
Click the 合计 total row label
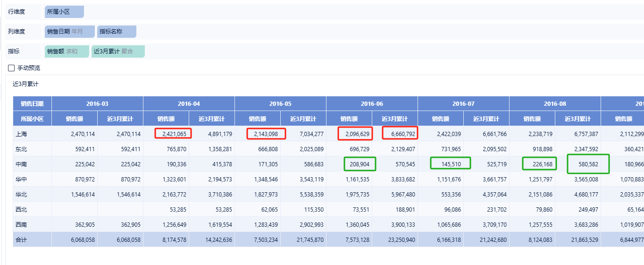coord(21,240)
